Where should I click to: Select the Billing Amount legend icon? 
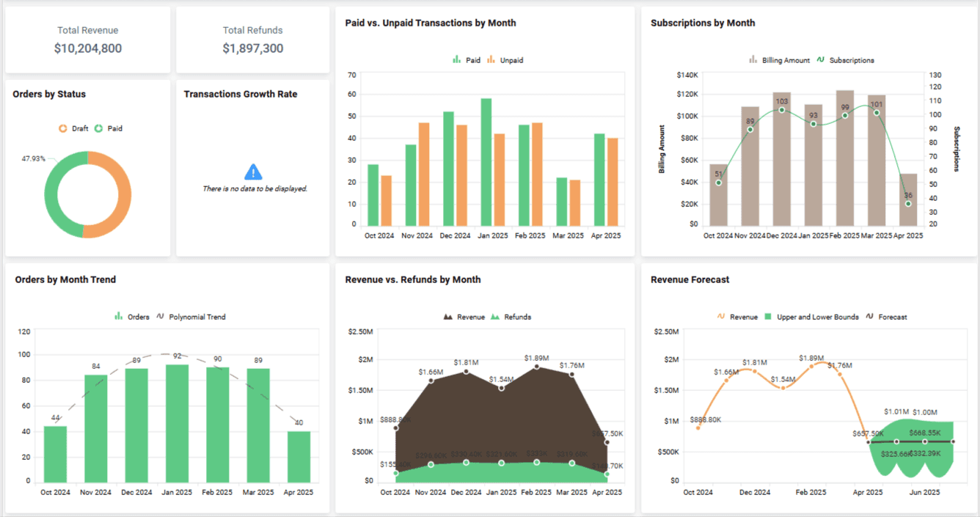(x=752, y=60)
